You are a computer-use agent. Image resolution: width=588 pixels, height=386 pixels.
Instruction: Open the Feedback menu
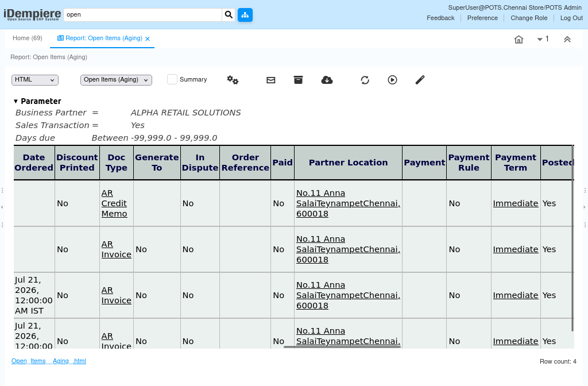(x=440, y=18)
